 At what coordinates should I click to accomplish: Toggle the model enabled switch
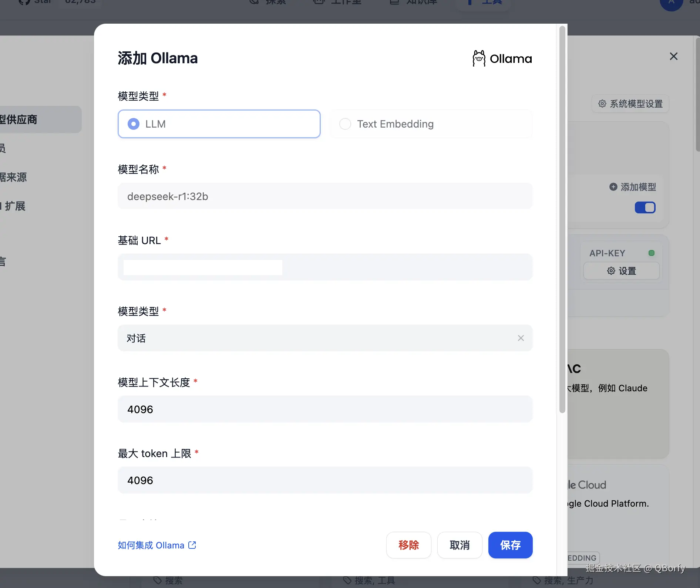(x=645, y=207)
